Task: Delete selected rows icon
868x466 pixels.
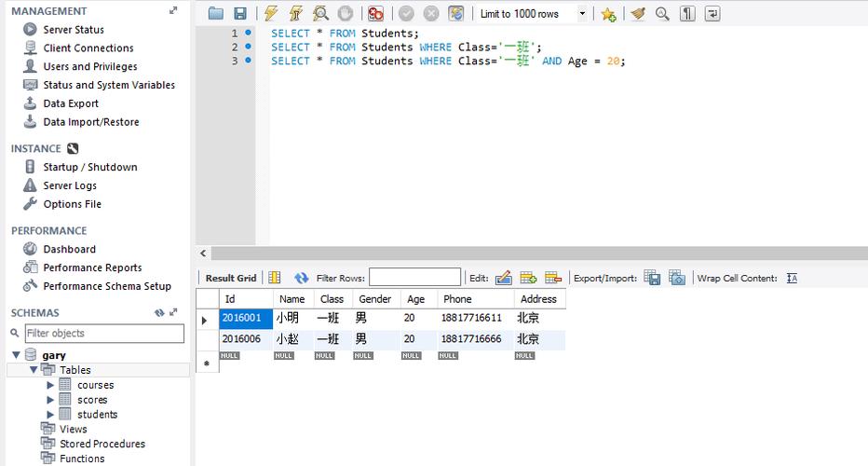Action: coord(553,278)
